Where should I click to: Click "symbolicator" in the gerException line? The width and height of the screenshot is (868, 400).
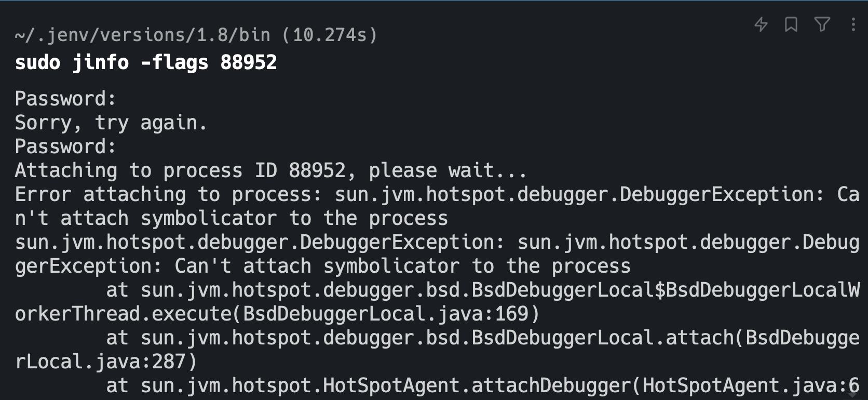point(391,266)
